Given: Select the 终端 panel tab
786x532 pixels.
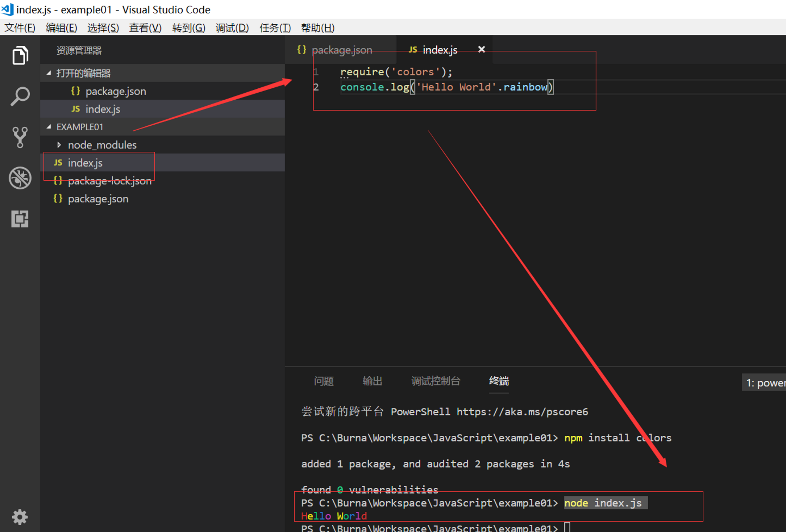Looking at the screenshot, I should click(499, 381).
